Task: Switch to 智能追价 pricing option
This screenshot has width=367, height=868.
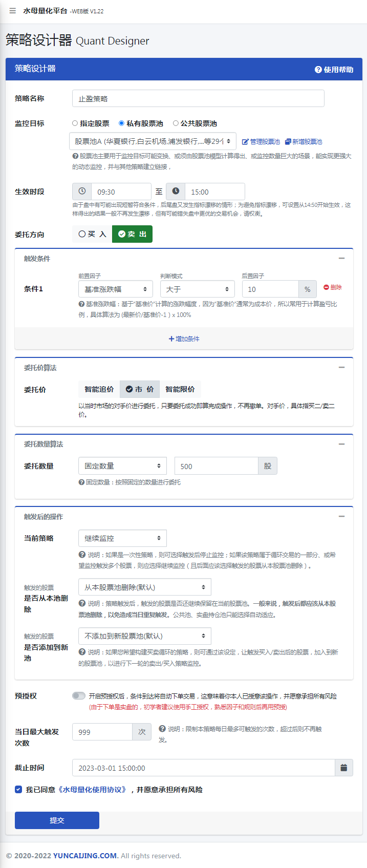Action: (x=99, y=389)
